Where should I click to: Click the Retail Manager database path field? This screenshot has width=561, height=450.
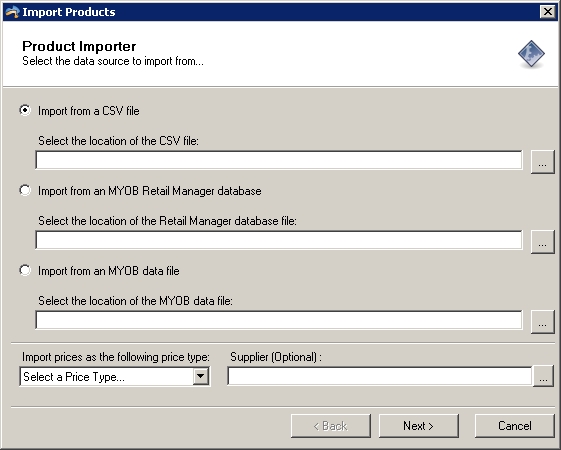279,240
